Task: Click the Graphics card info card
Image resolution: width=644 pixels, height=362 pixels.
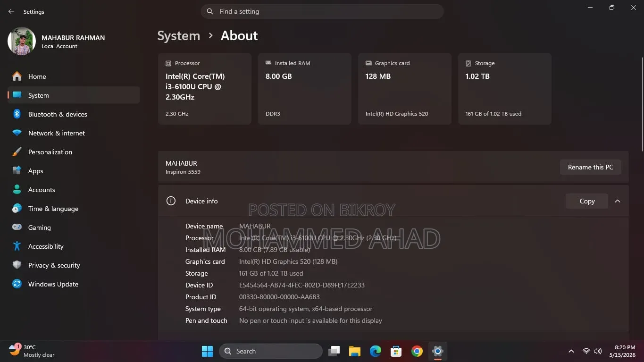Action: [x=405, y=89]
